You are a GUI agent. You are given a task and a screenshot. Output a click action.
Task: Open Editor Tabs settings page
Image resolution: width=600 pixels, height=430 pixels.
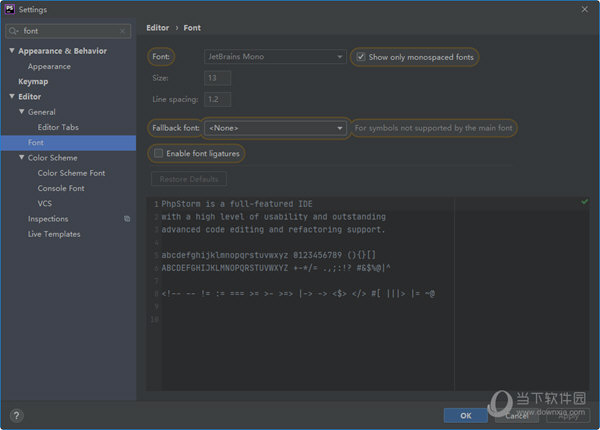(58, 127)
